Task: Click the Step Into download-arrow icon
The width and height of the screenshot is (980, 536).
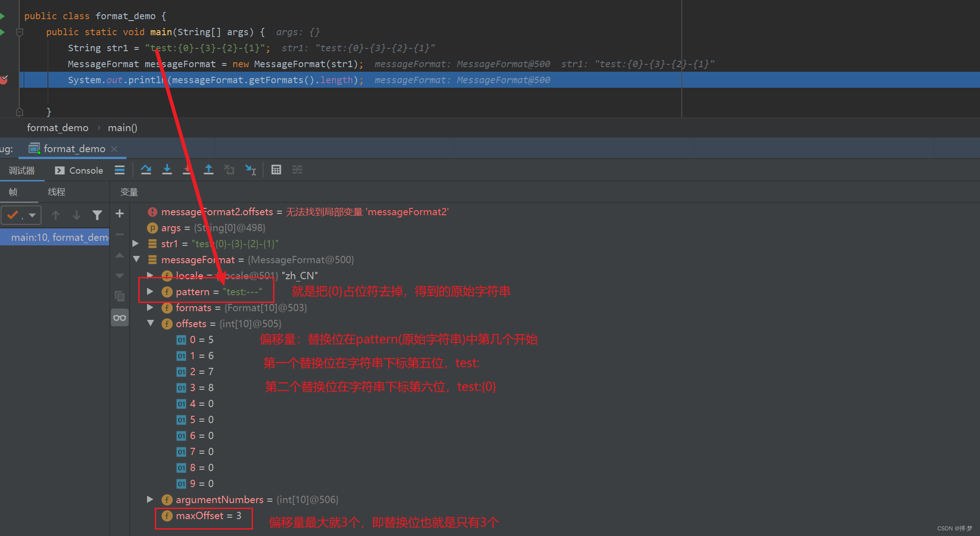Action: click(167, 170)
